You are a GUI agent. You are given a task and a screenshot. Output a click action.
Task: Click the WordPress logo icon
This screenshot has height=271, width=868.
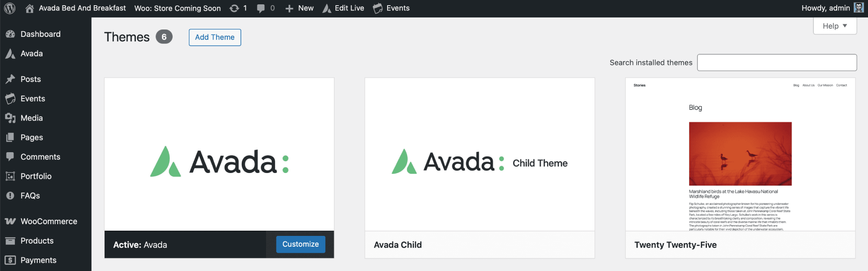click(x=10, y=8)
